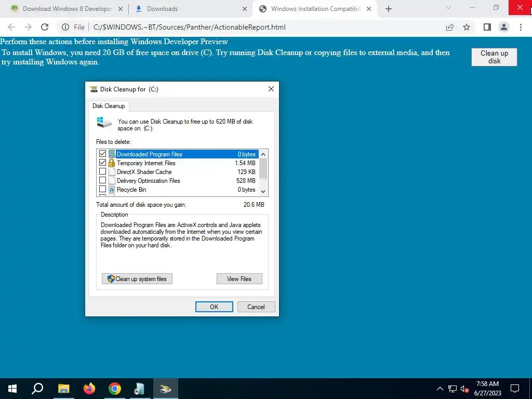
Task: Click the View Files button
Action: pos(239,279)
